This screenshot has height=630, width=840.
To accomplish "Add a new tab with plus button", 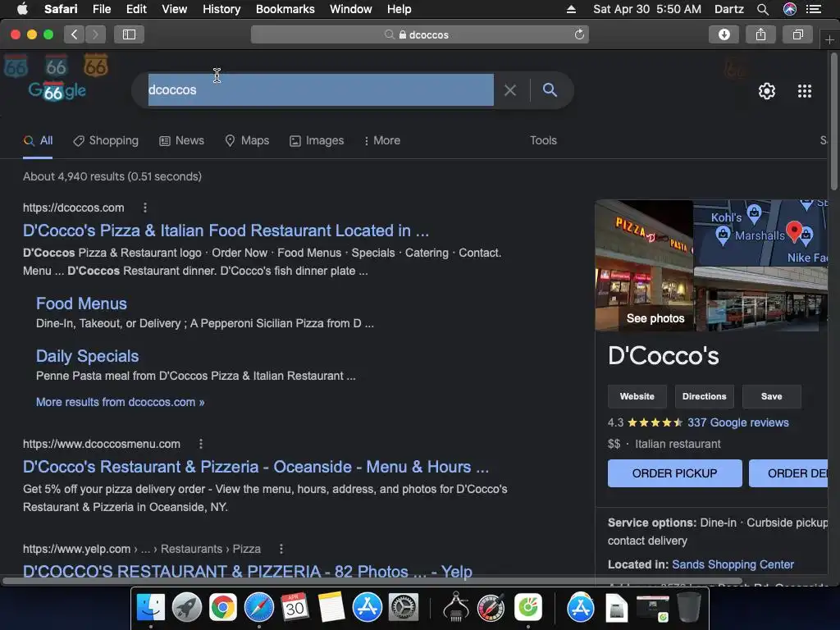I will tap(829, 40).
